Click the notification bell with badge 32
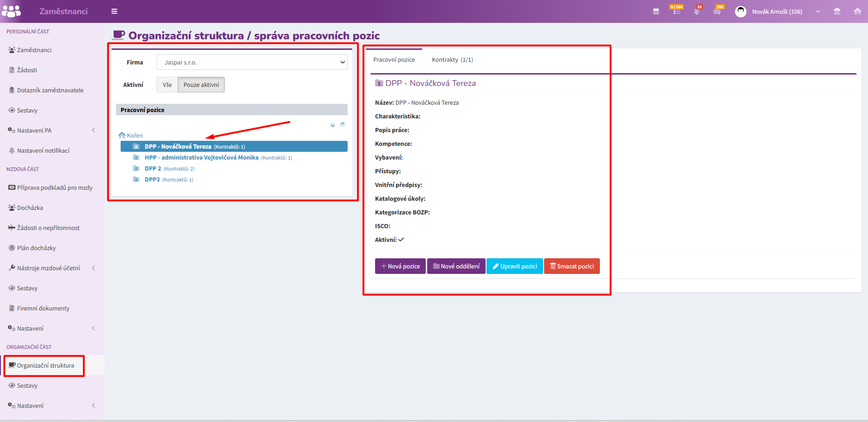 pos(697,11)
